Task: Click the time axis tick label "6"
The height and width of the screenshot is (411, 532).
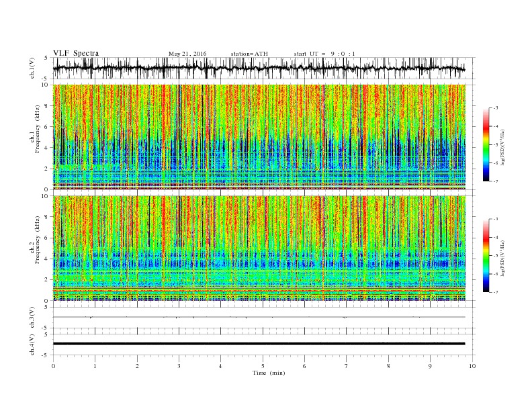Action: (304, 366)
